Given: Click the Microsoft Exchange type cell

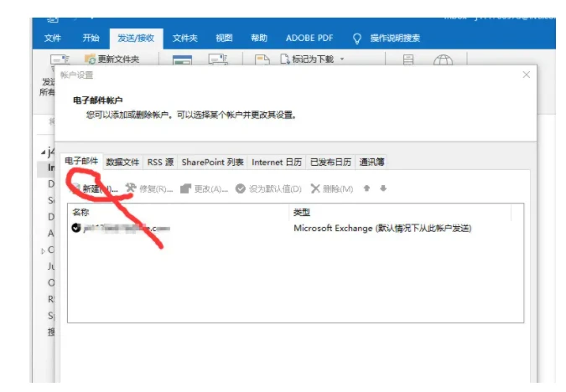Looking at the screenshot, I should (382, 229).
